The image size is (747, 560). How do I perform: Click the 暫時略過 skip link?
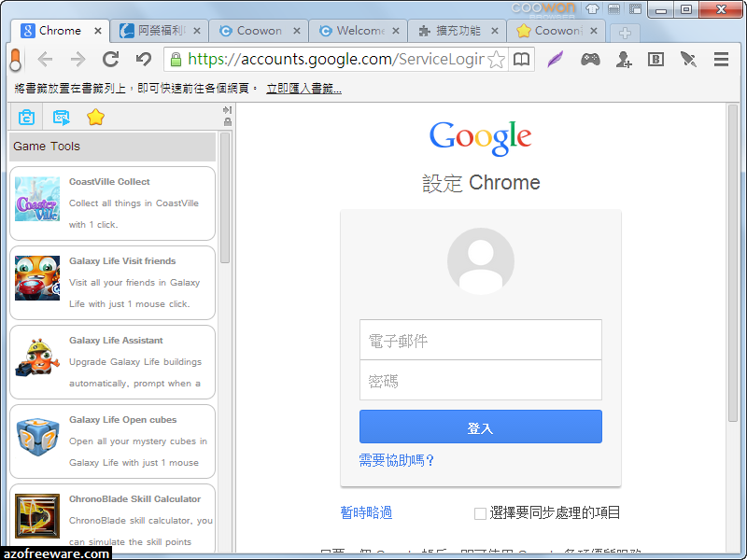(366, 512)
